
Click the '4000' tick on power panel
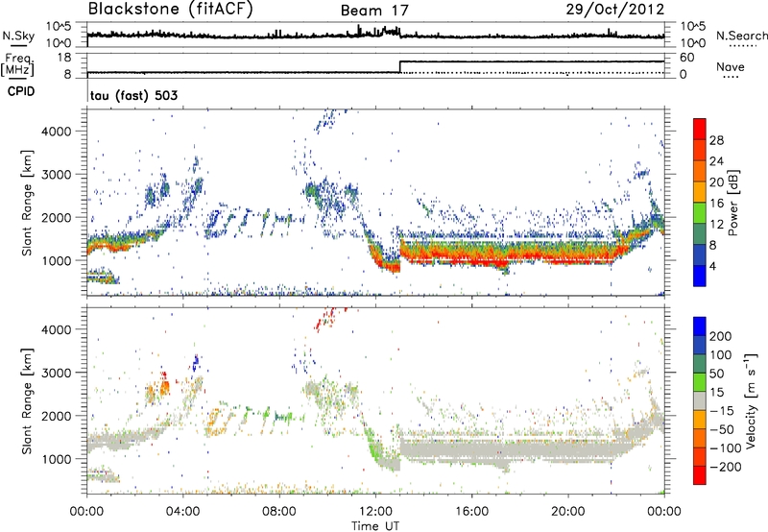(x=56, y=132)
